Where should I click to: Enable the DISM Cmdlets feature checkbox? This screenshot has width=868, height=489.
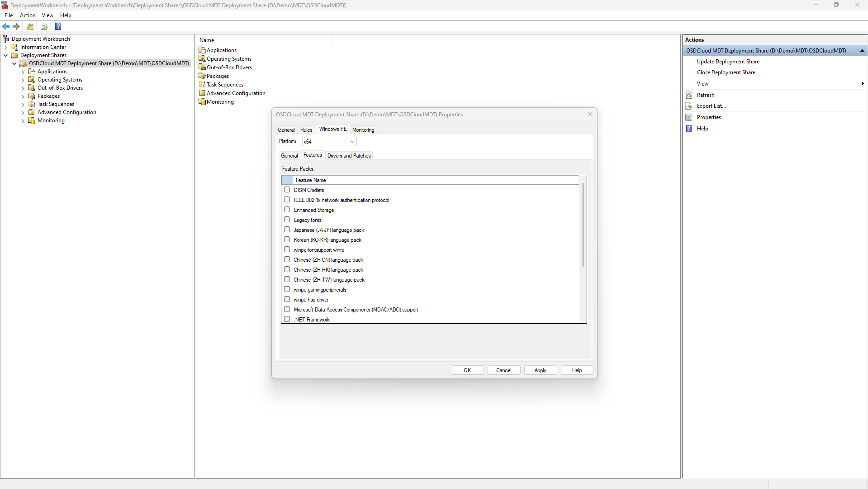(287, 190)
